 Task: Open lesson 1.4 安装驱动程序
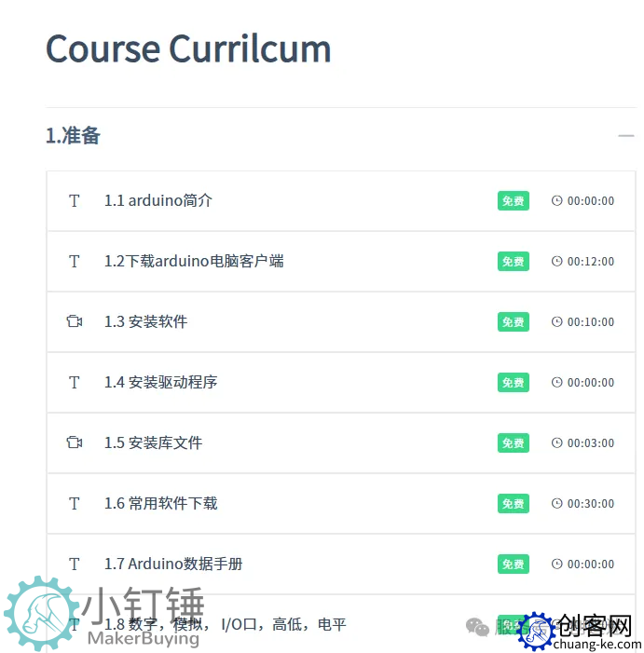pos(161,382)
